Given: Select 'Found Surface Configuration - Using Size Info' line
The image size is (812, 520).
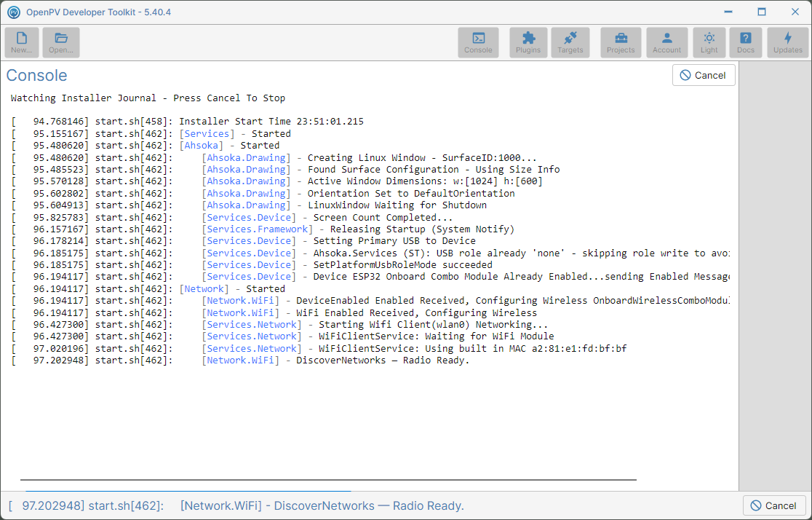Looking at the screenshot, I should 285,170.
